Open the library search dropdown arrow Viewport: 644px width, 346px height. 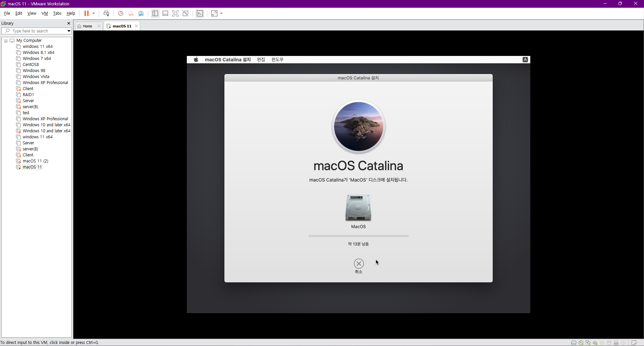tap(69, 31)
